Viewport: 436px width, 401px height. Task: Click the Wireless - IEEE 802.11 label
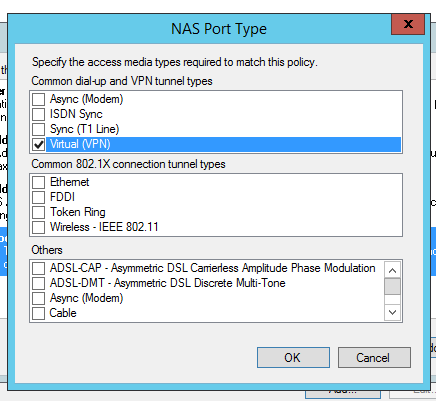(104, 227)
